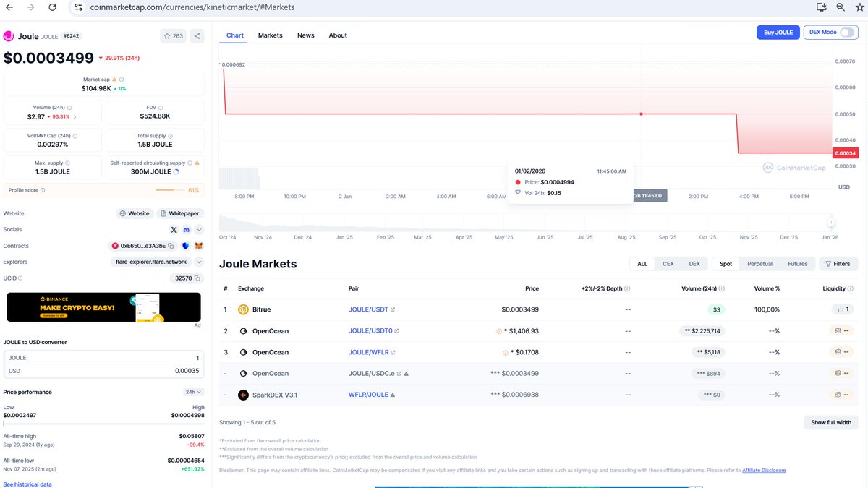Select the CEX market filter
Screen dimensions: 868x488
click(668, 264)
